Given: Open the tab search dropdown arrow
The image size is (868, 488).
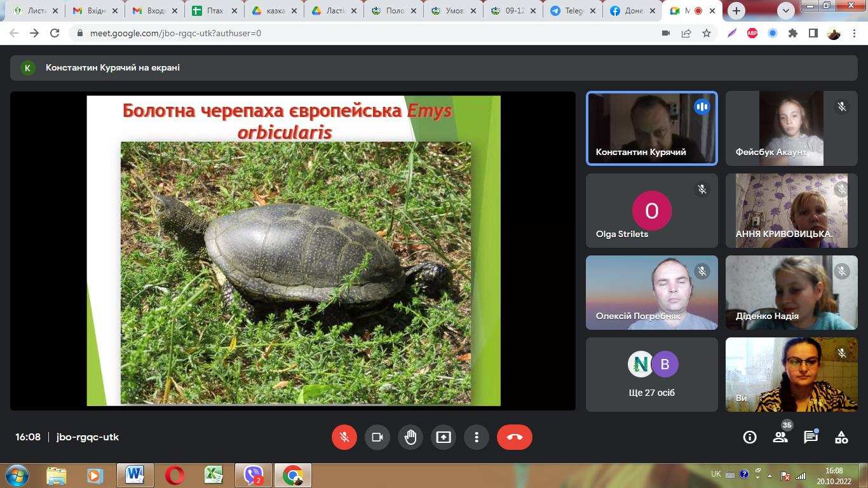Looking at the screenshot, I should (786, 11).
